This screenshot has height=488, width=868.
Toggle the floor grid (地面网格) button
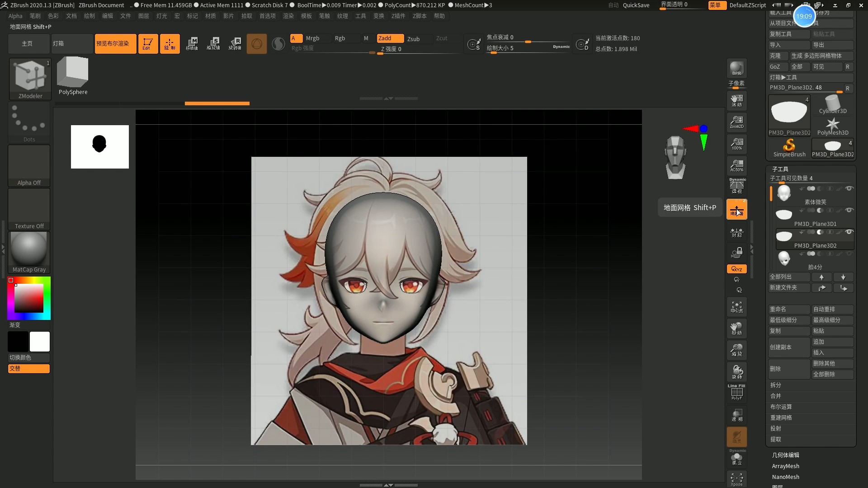click(x=736, y=210)
